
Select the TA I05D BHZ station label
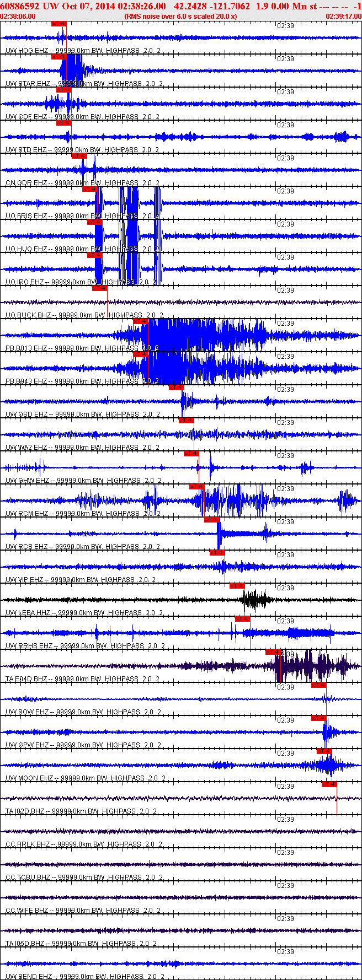[x=82, y=944]
